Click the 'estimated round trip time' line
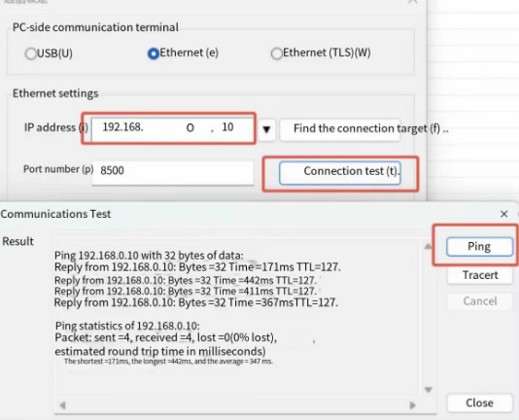The width and height of the screenshot is (519, 420). pyautogui.click(x=160, y=351)
